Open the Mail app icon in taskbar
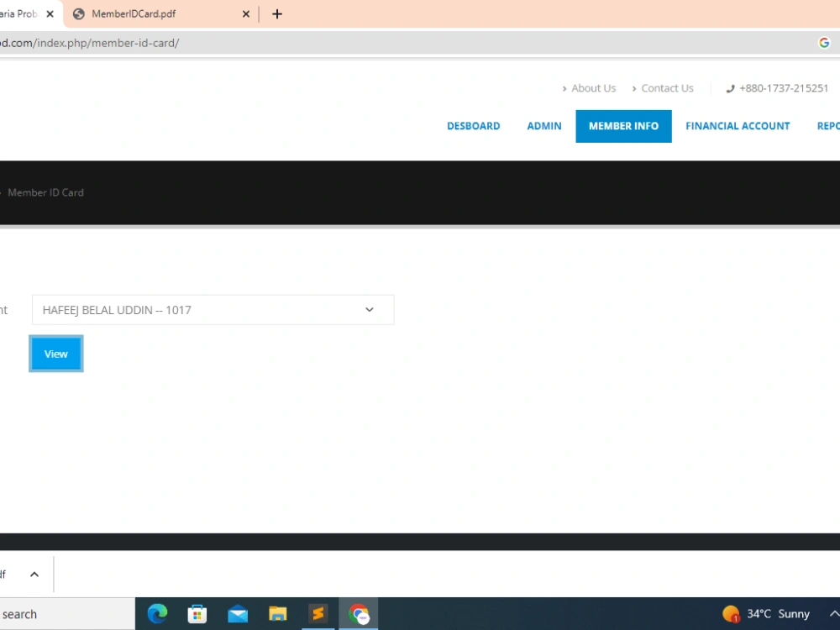840x630 pixels. pos(238,614)
